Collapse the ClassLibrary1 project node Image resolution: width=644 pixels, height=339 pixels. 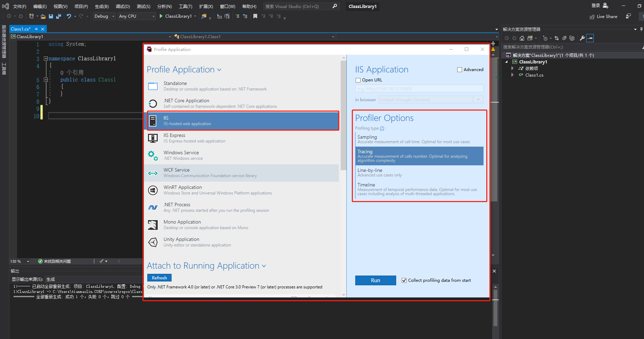coord(506,62)
